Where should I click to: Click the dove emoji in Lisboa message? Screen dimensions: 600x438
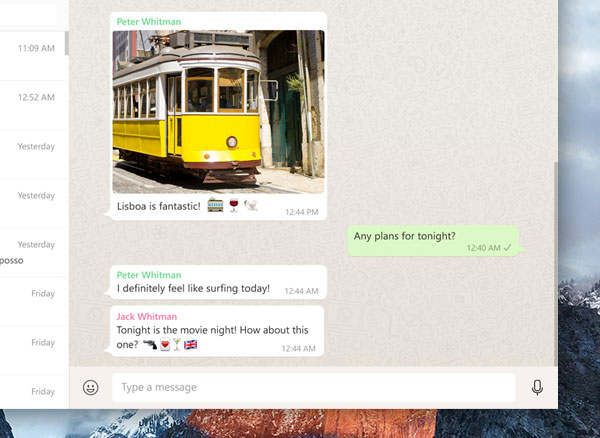251,205
